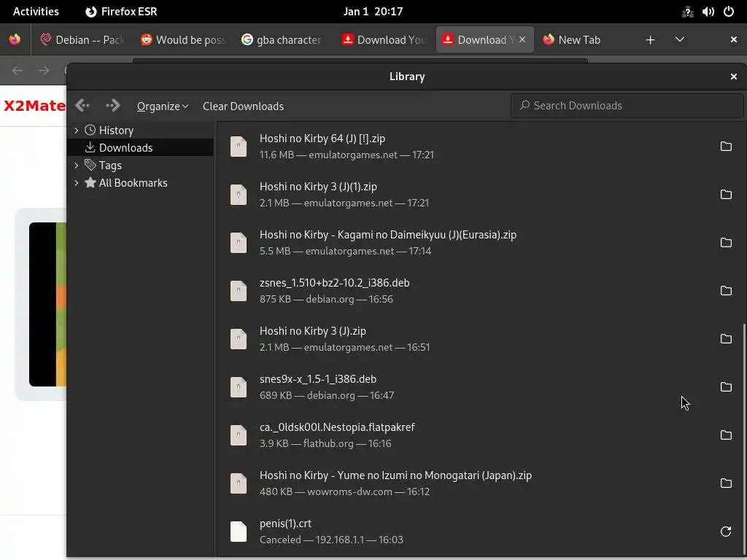Click the X2Mate logo on the page
The height and width of the screenshot is (560, 747).
(x=35, y=105)
